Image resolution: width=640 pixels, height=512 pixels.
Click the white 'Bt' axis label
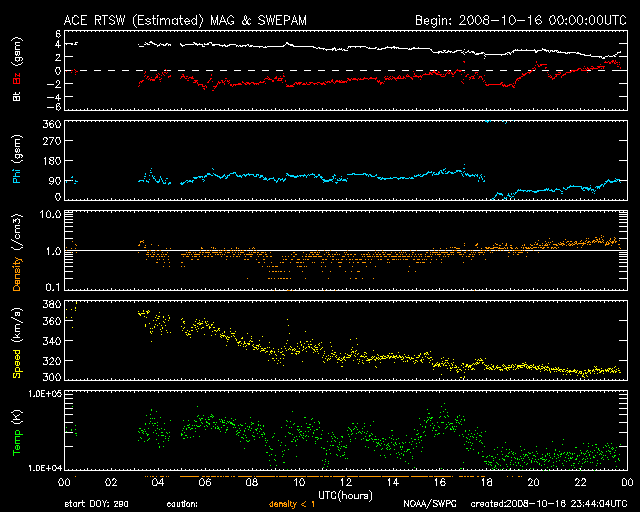[x=17, y=96]
